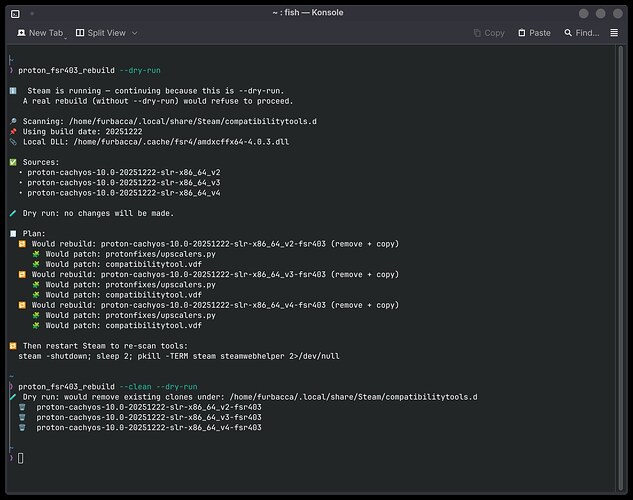
Task: Click the trash icon for the v3-fsr403 clone
Action: coord(22,417)
